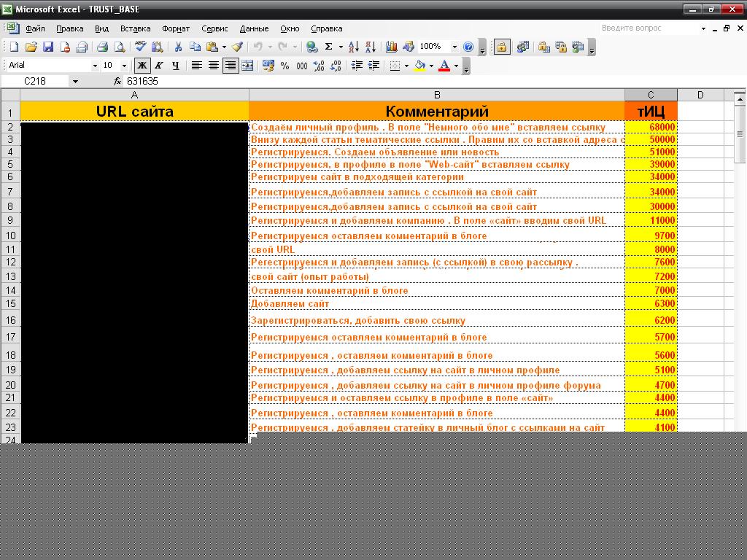Apply currency format icon

[x=268, y=65]
